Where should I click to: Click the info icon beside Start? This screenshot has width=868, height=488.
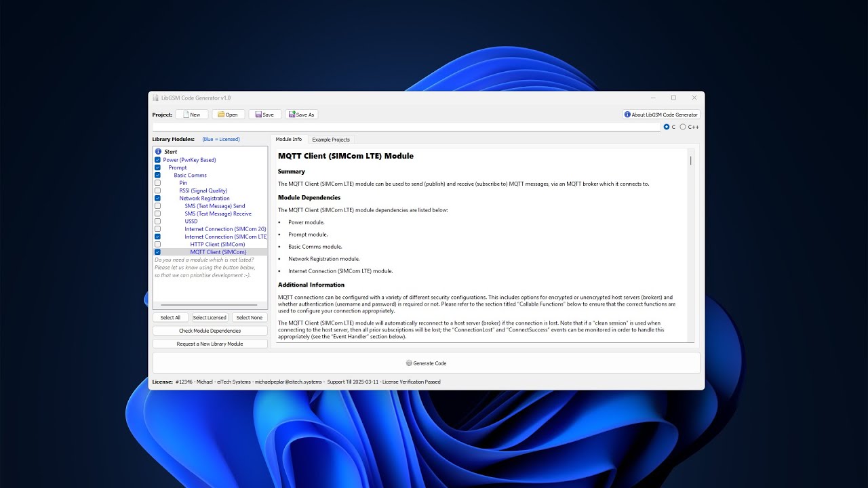(x=158, y=152)
